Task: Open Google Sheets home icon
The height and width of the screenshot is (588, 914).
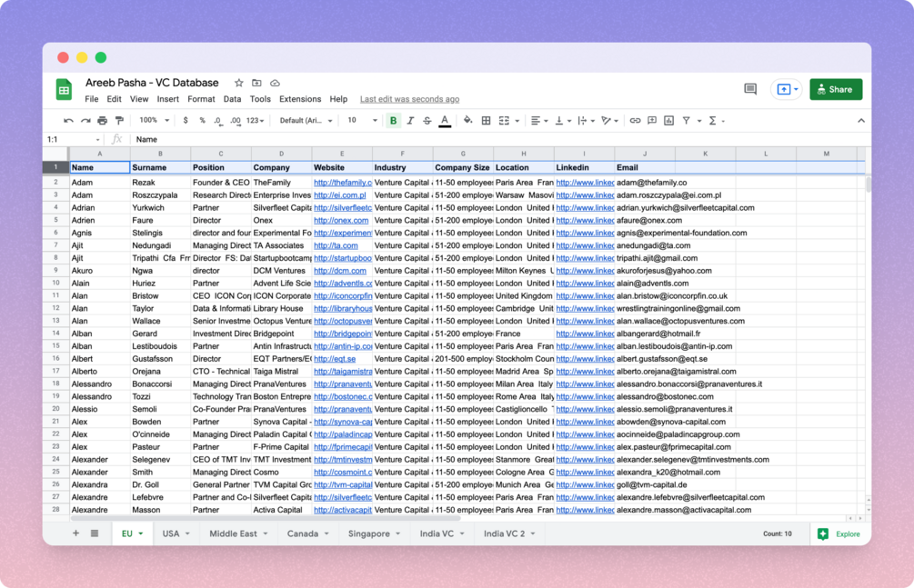Action: pos(64,90)
